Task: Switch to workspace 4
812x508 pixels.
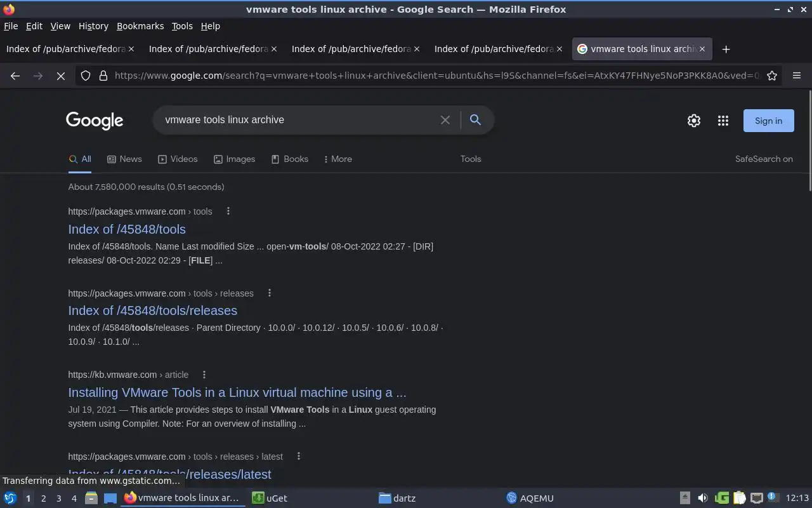Action: [74, 498]
